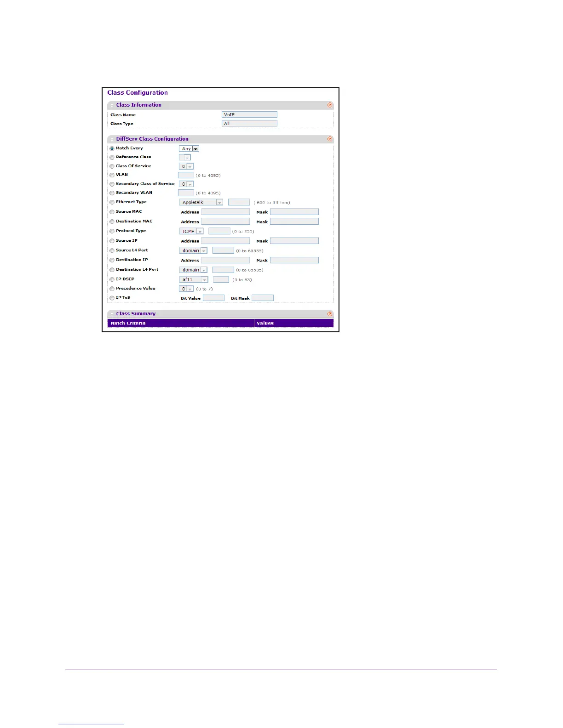Select the Ethernet Type radio button

(x=112, y=202)
